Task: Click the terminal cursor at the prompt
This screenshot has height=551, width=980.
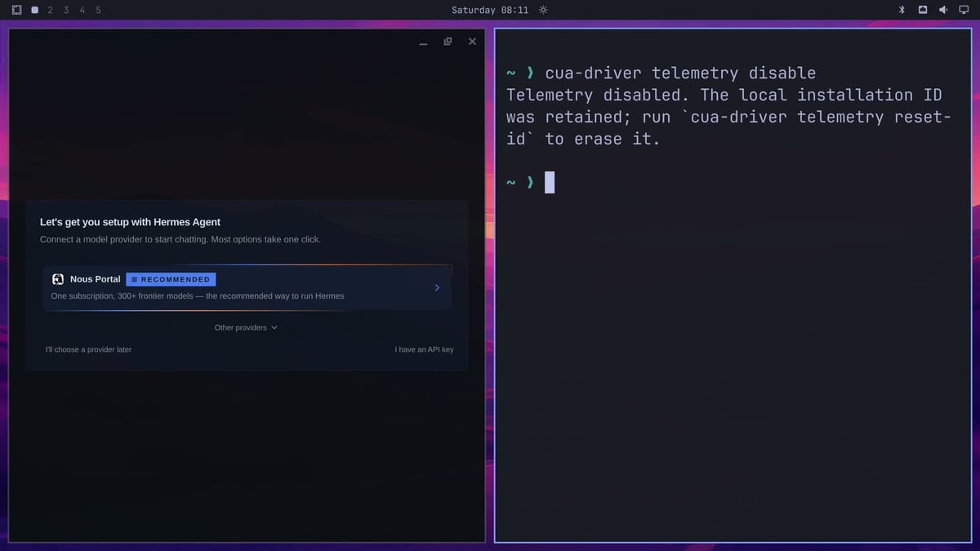Action: [550, 182]
